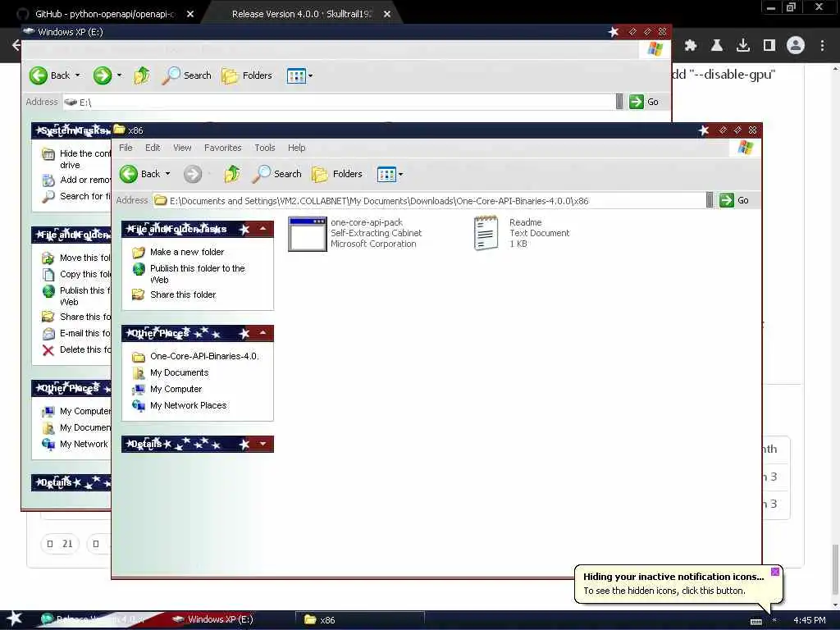Click the Start star button on taskbar

pos(14,619)
